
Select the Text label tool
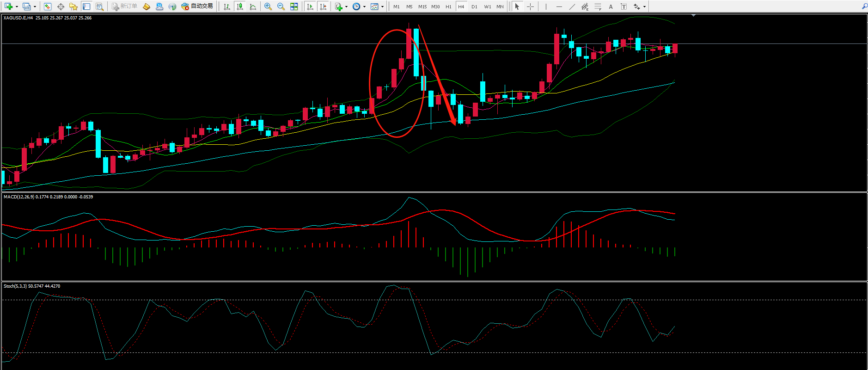pos(611,6)
